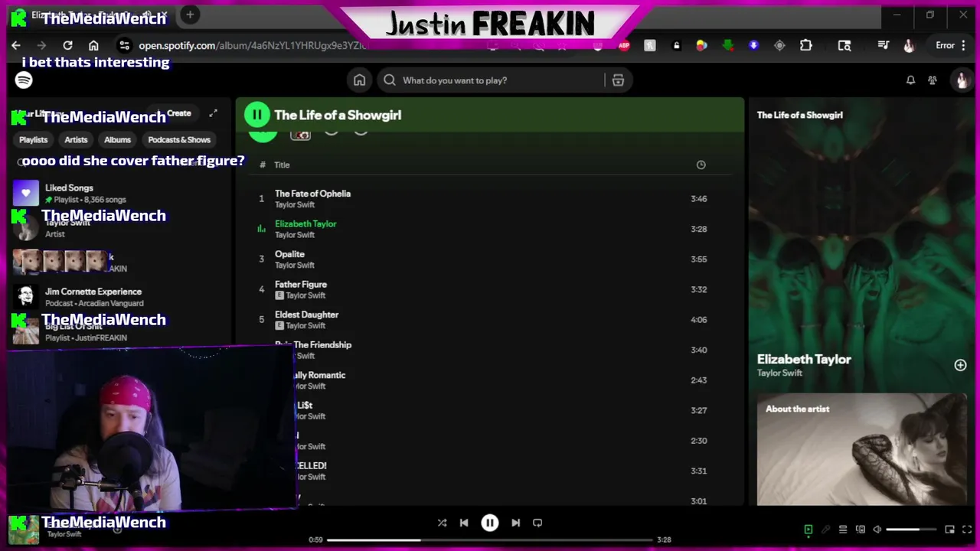980x551 pixels.
Task: Click the Spotify logo in header
Action: pos(24,80)
